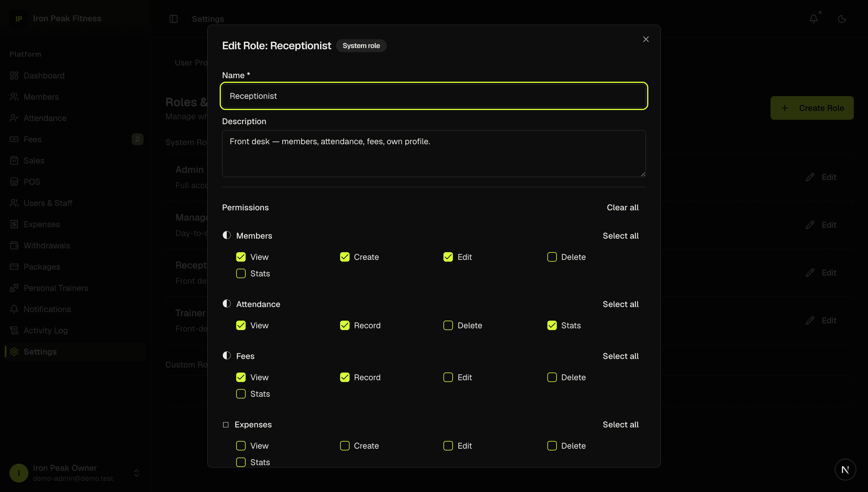Image resolution: width=868 pixels, height=492 pixels.
Task: Click the Withdrawals wallet icon
Action: [x=14, y=246]
